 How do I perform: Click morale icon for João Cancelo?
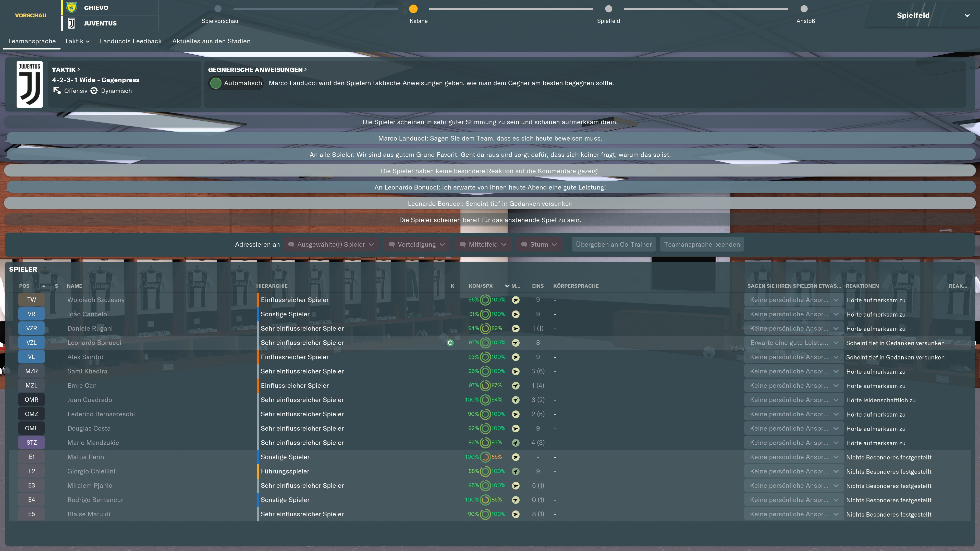tap(516, 314)
